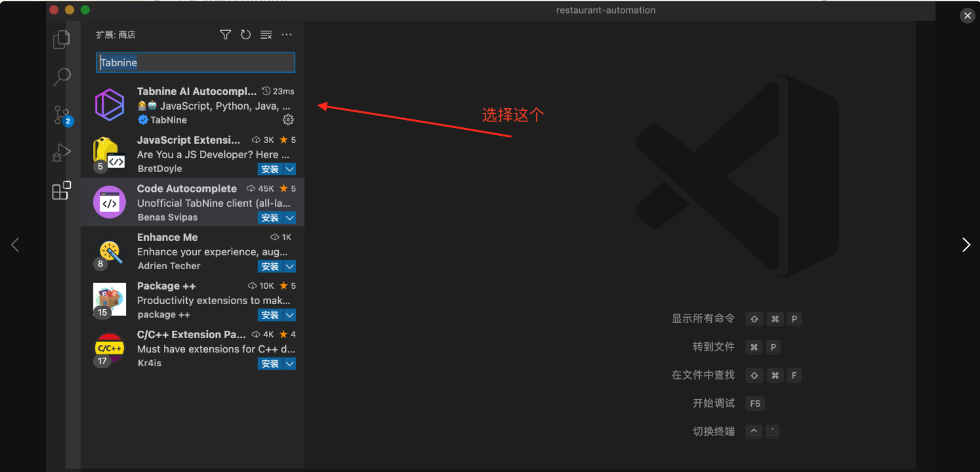Select the Search icon in activity bar
Image resolution: width=980 pixels, height=472 pixels.
[61, 77]
